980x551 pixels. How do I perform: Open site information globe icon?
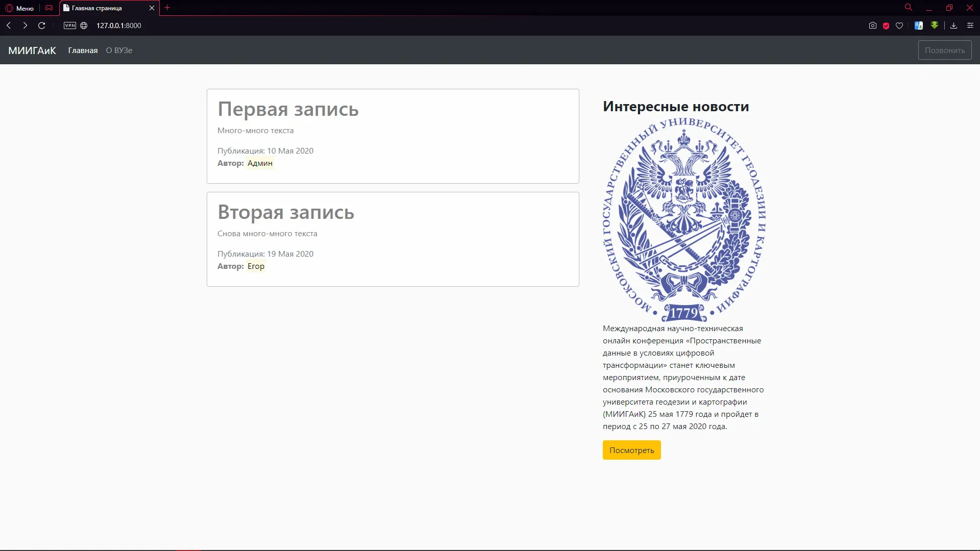84,26
